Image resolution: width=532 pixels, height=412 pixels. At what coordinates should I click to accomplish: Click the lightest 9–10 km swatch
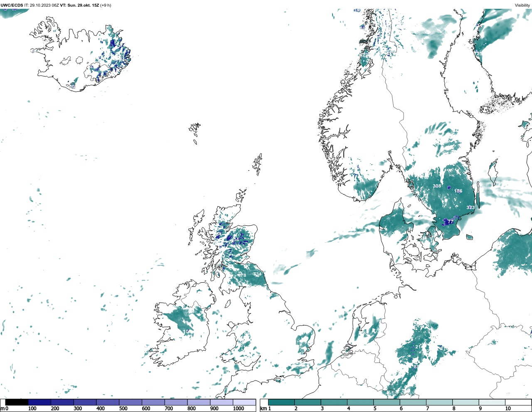492,402
